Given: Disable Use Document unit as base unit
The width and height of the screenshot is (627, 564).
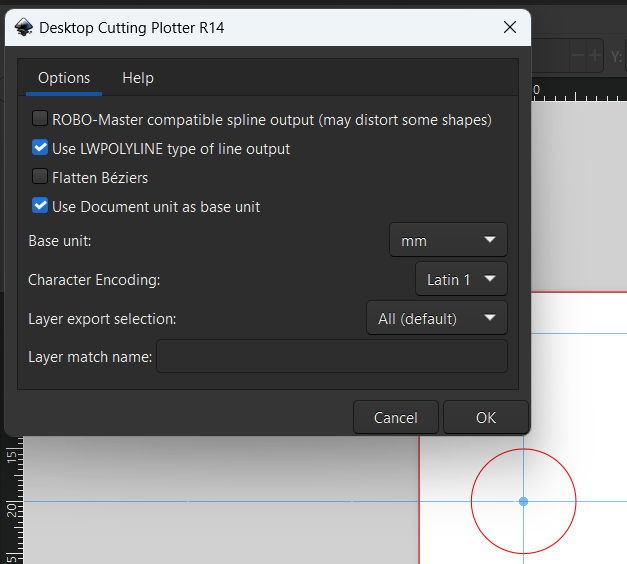Looking at the screenshot, I should (40, 205).
